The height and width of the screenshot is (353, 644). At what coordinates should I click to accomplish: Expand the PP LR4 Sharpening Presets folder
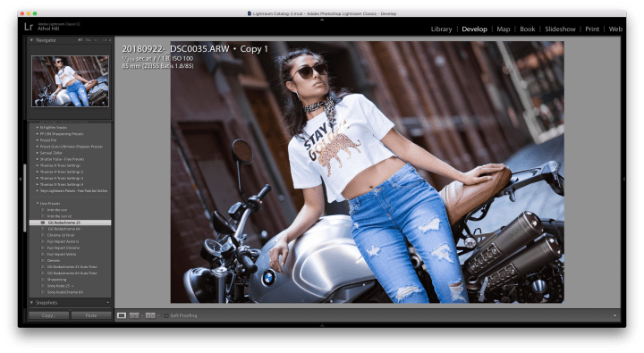click(x=38, y=134)
